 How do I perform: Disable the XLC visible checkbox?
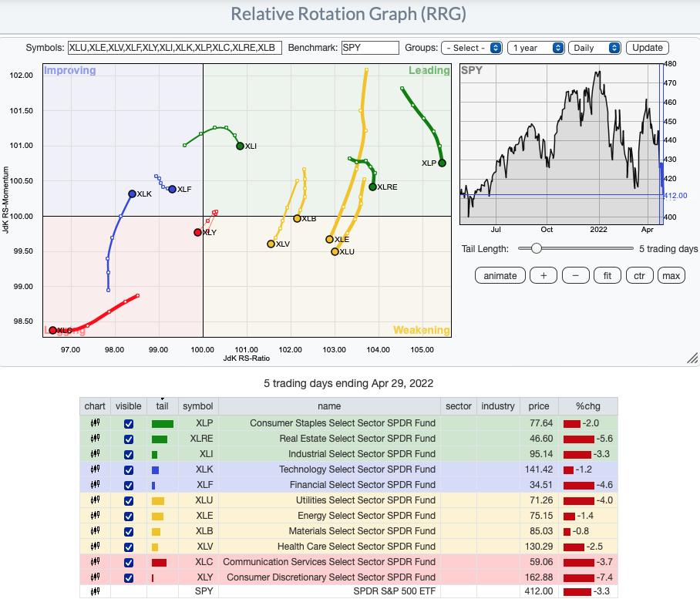129,562
